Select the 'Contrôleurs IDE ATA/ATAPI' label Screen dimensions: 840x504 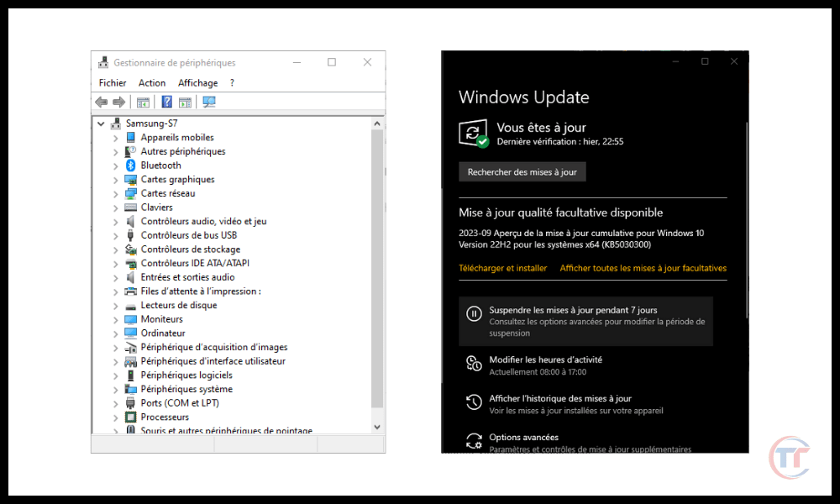point(195,263)
